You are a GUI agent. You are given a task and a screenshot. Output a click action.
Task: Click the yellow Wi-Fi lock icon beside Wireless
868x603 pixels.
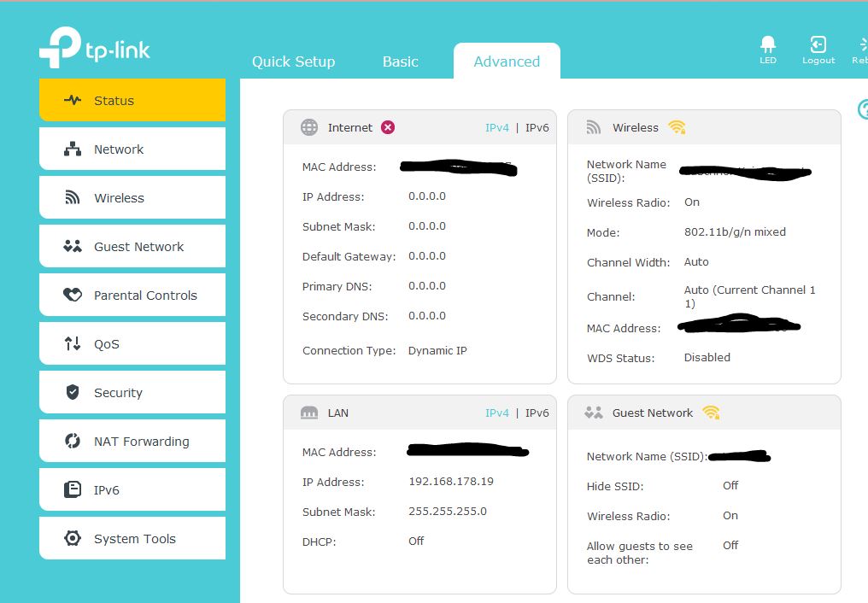[677, 127]
